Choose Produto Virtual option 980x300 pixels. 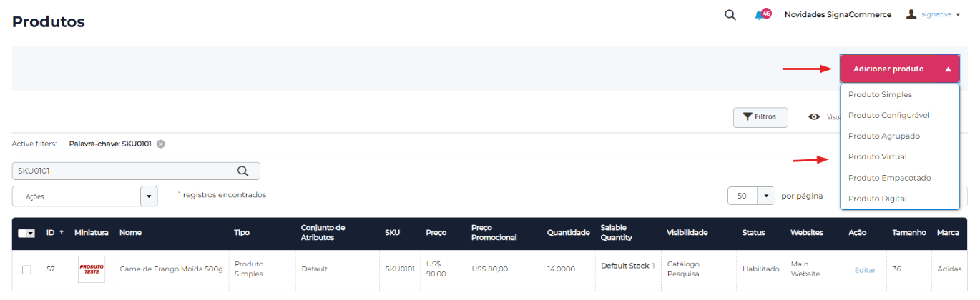tap(877, 156)
